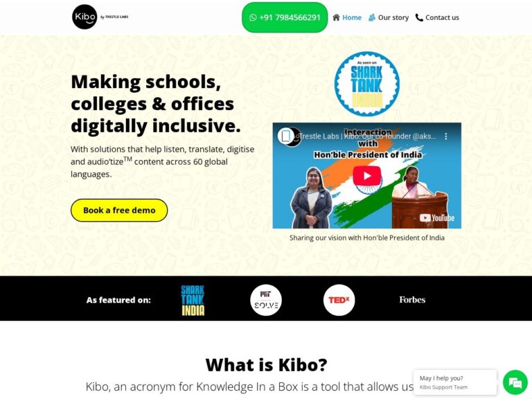The height and width of the screenshot is (399, 532).
Task: Open the green chat widget icon
Action: point(515,382)
